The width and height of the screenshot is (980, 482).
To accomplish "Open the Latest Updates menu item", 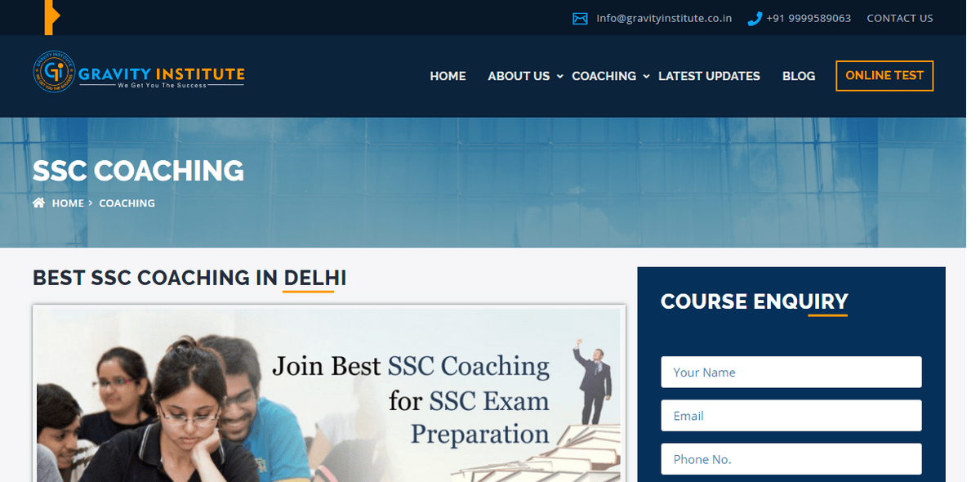I will (x=709, y=76).
